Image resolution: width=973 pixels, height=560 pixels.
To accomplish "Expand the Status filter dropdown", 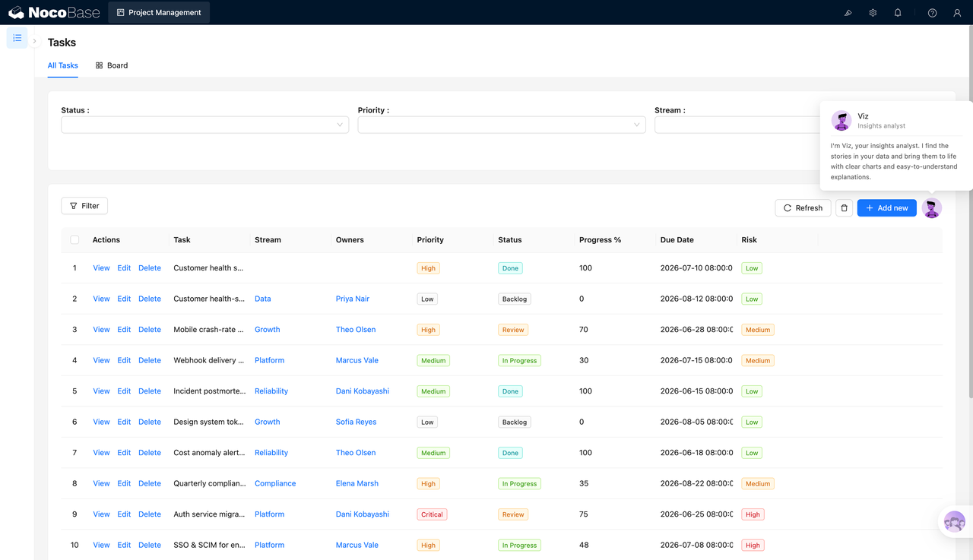I will [205, 125].
